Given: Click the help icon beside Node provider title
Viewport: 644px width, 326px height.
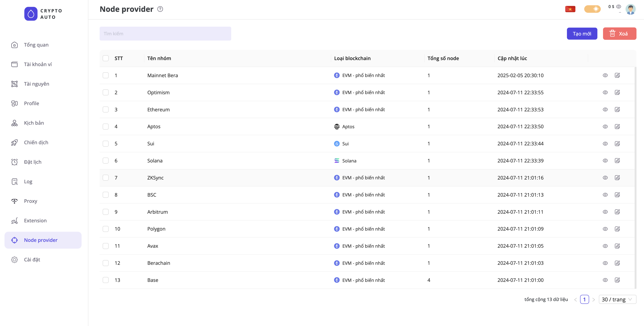Looking at the screenshot, I should click(160, 9).
